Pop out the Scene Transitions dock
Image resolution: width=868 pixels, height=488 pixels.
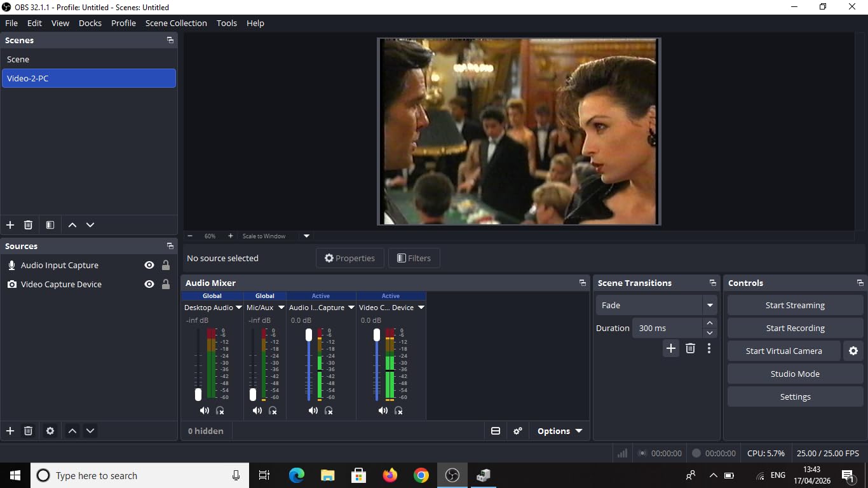click(713, 283)
